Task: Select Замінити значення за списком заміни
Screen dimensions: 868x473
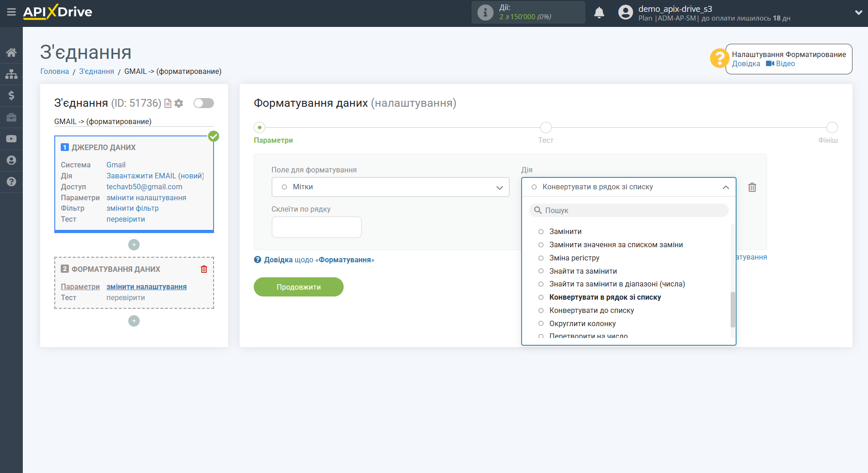Action: point(616,245)
